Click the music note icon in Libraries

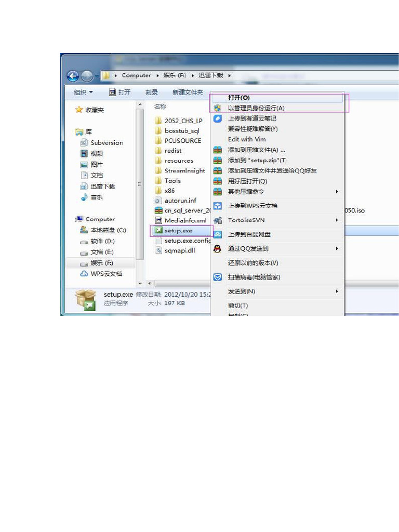[x=84, y=197]
